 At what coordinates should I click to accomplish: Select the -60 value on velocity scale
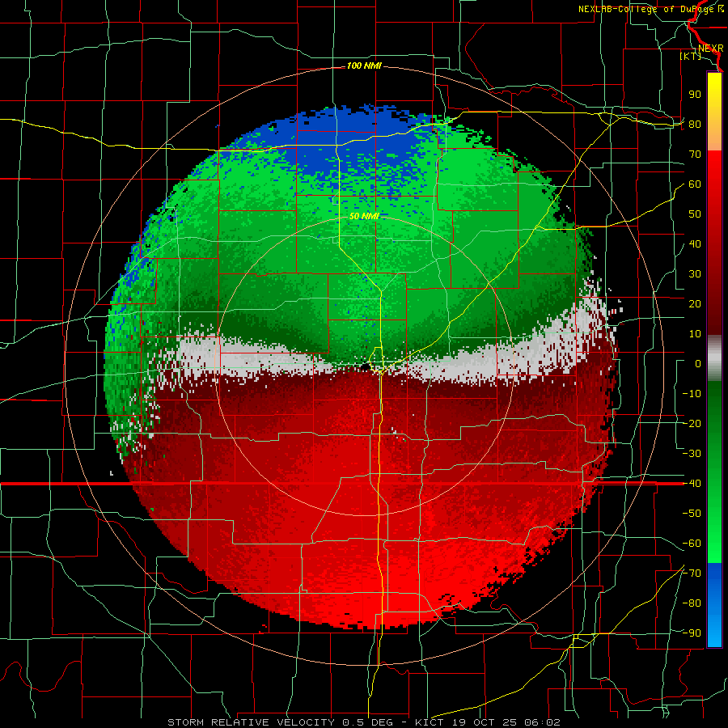(692, 544)
